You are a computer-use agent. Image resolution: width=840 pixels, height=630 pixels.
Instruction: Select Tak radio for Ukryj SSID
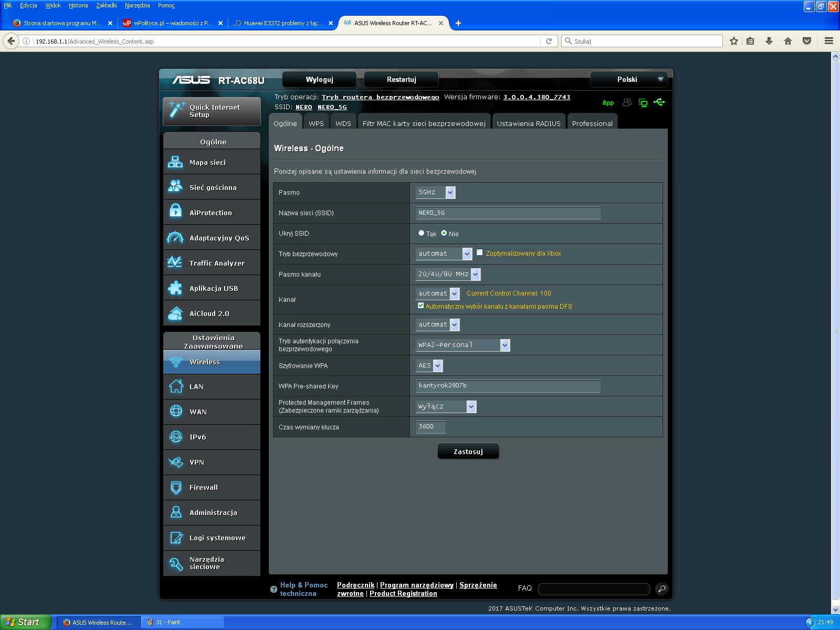pyautogui.click(x=421, y=233)
